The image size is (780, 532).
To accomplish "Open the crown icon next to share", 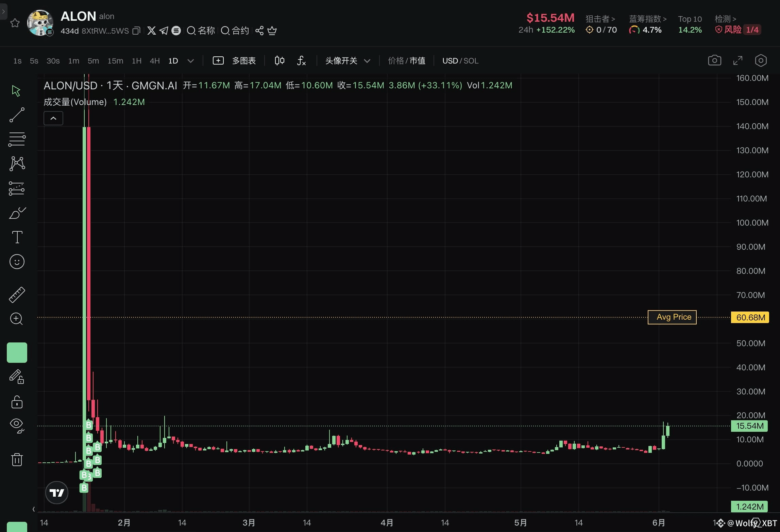I will pyautogui.click(x=272, y=31).
